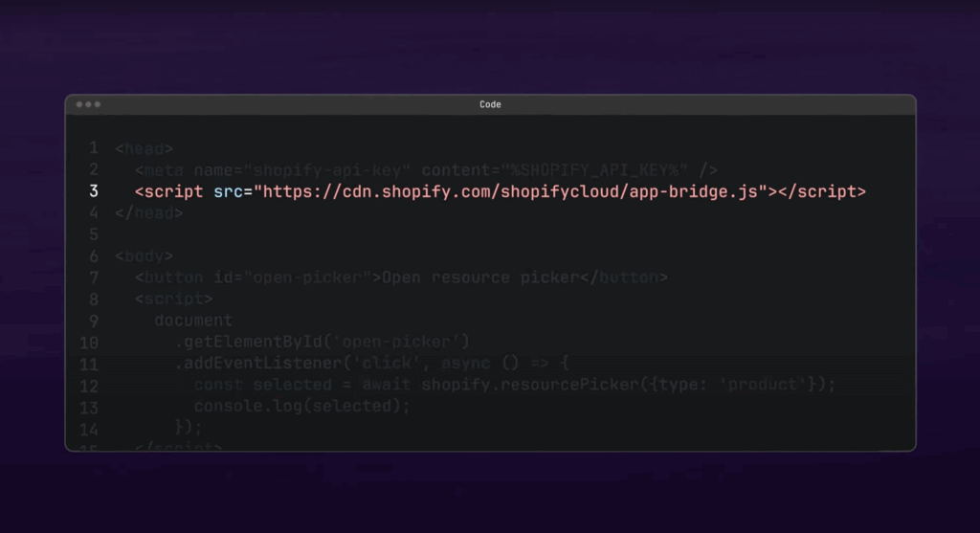Click line number 3 in gutter
The height and width of the screenshot is (533, 980).
tap(94, 191)
